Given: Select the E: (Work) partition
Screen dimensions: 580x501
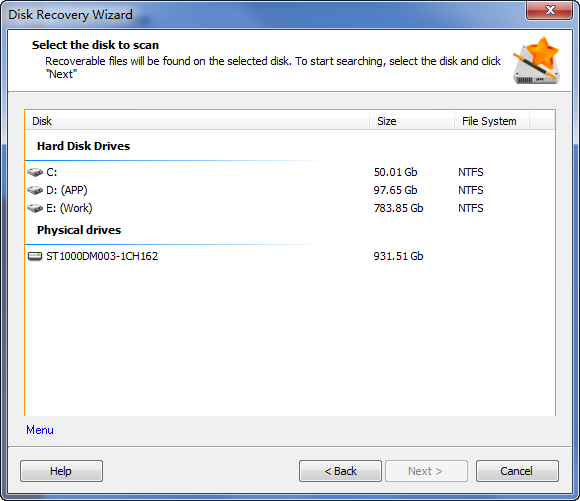Looking at the screenshot, I should [x=290, y=208].
